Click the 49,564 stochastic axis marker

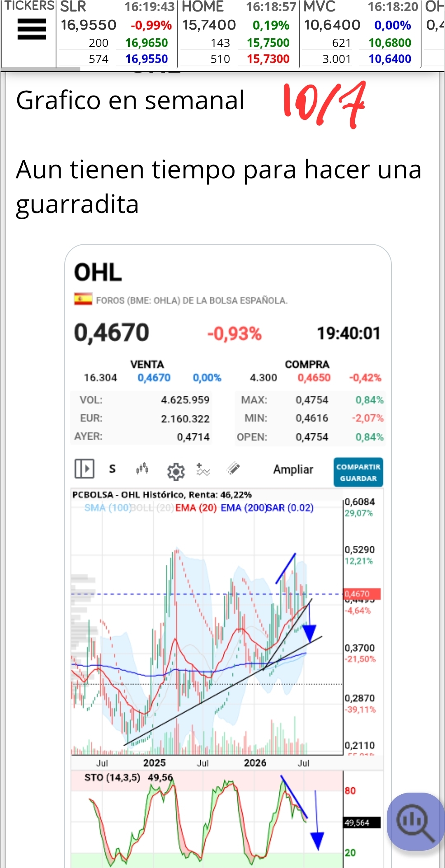pos(362,823)
